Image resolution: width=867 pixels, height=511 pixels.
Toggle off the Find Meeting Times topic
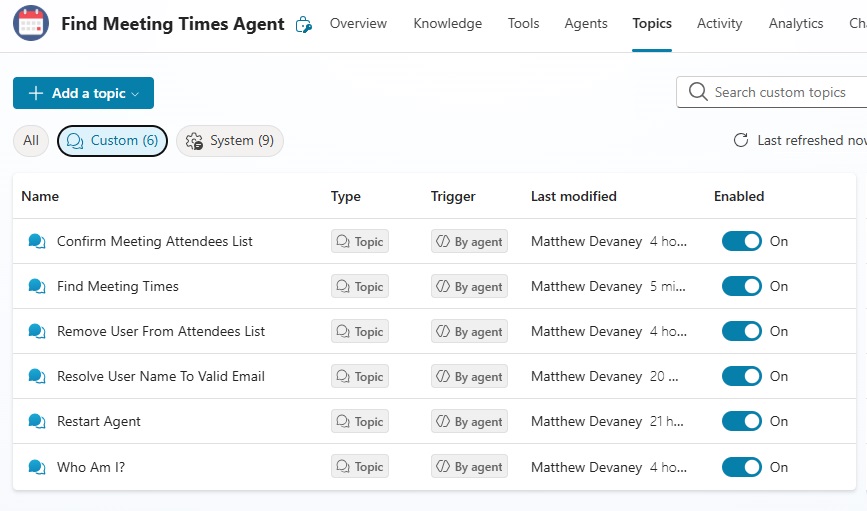pyautogui.click(x=741, y=286)
